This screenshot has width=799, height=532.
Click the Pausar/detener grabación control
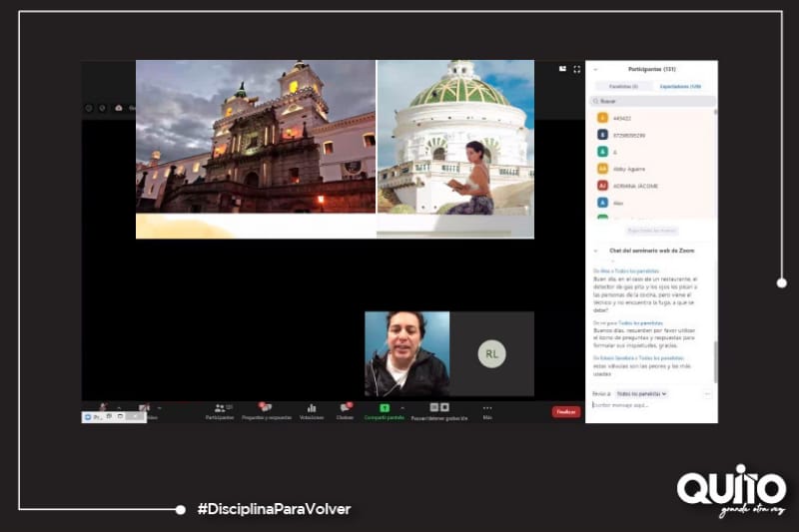439,409
